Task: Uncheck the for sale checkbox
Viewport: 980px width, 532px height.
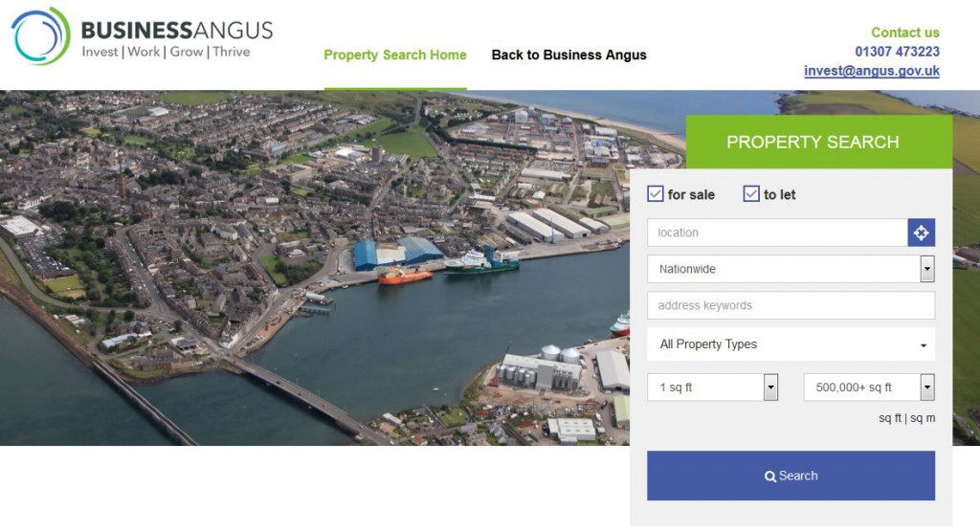Action: 655,194
